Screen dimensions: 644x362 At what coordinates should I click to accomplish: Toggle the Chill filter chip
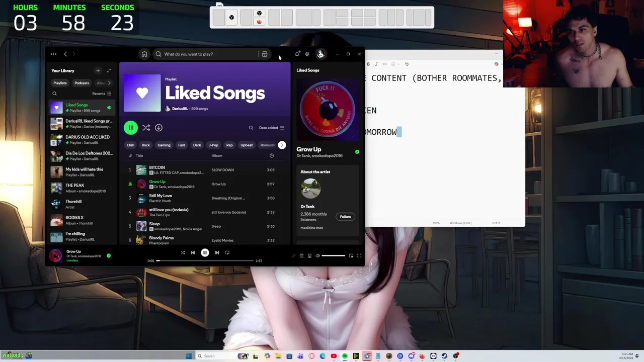click(130, 145)
